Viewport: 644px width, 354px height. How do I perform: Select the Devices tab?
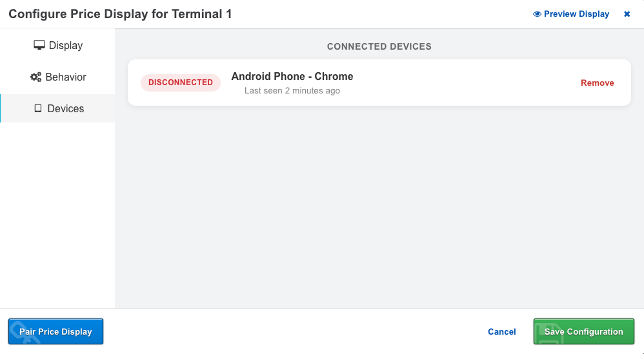tap(58, 108)
